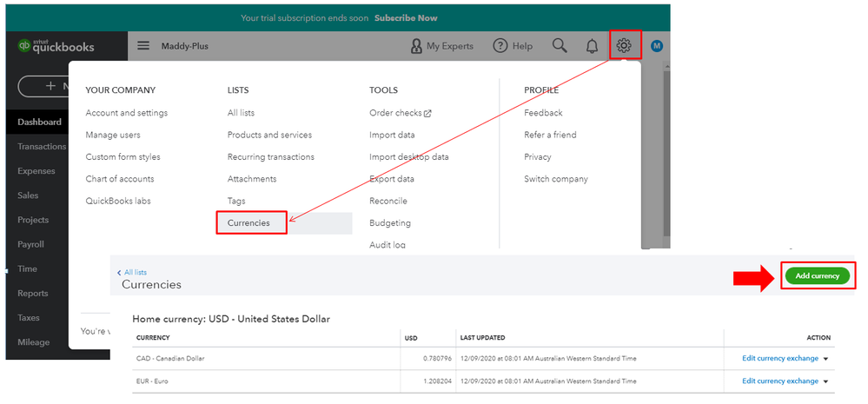Screen dimensions: 868x404
Task: Select Manage users
Action: coord(113,135)
